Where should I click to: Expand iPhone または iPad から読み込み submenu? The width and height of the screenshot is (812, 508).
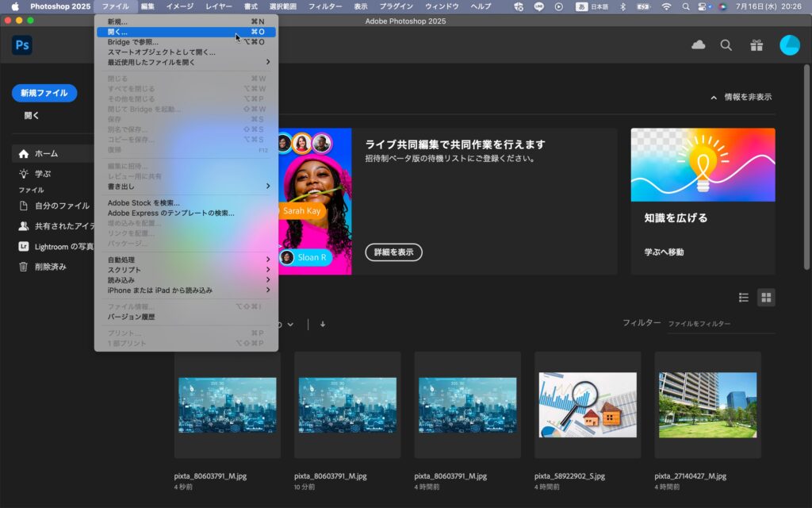tap(186, 291)
